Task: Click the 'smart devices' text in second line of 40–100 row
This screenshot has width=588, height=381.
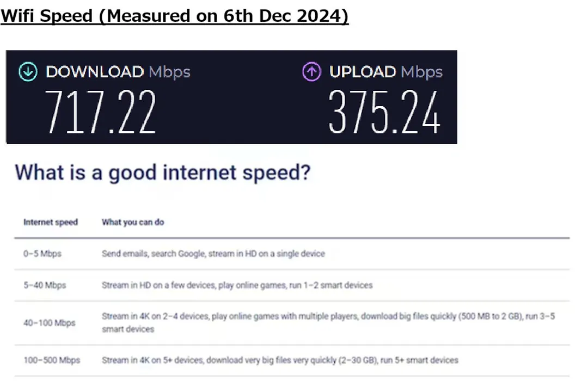Action: click(128, 329)
